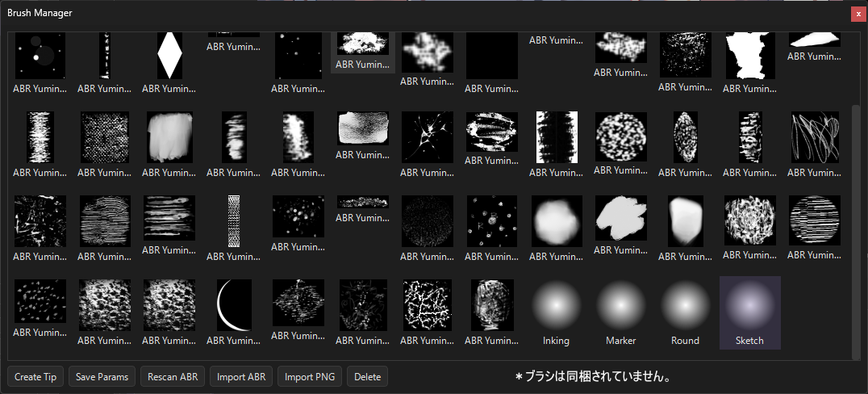
Task: Choose the crescent moon brush tip
Action: (x=234, y=304)
